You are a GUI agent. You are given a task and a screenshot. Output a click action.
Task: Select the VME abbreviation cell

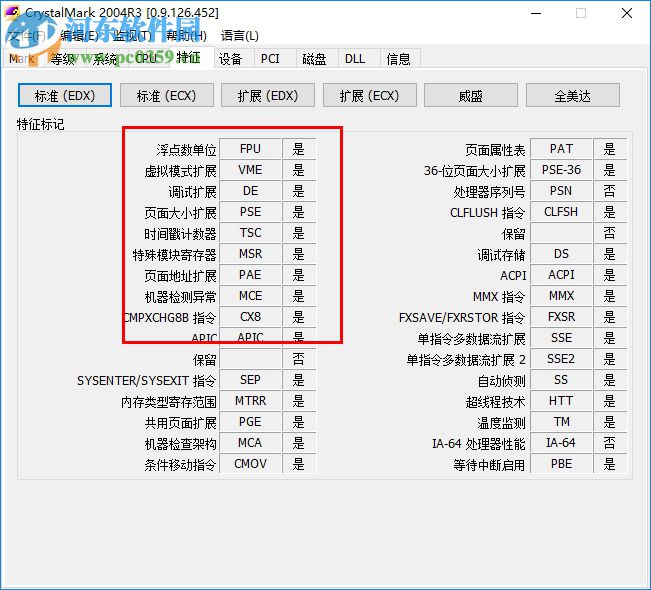click(250, 170)
